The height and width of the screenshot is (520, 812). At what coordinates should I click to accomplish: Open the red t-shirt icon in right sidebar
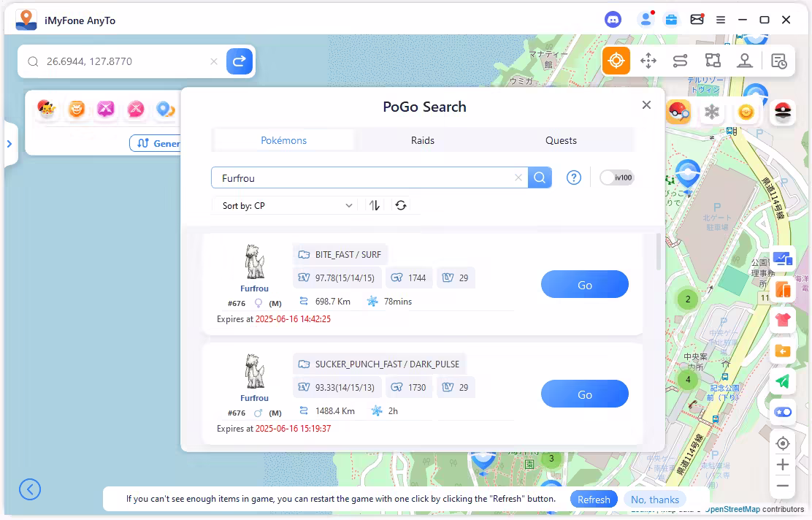coord(783,321)
